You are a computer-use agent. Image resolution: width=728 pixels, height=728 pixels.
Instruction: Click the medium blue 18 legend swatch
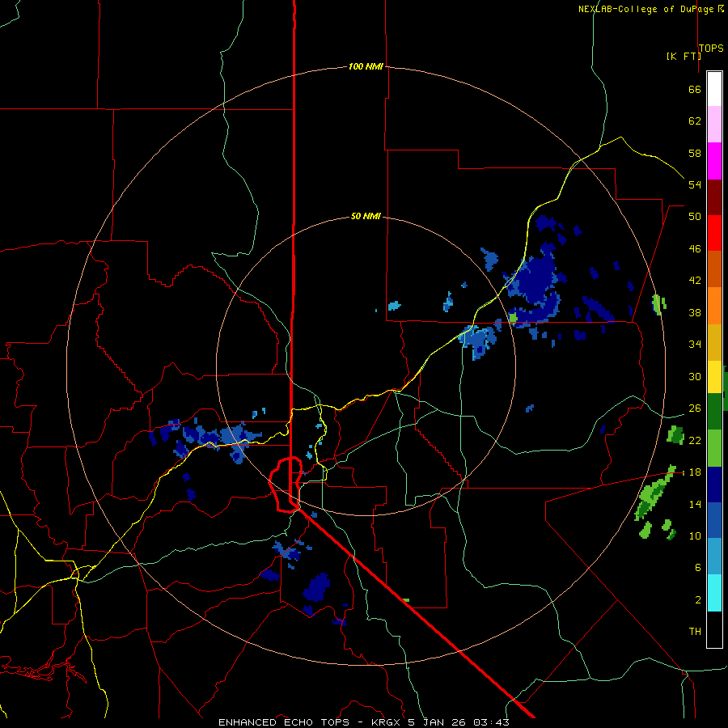pyautogui.click(x=714, y=520)
